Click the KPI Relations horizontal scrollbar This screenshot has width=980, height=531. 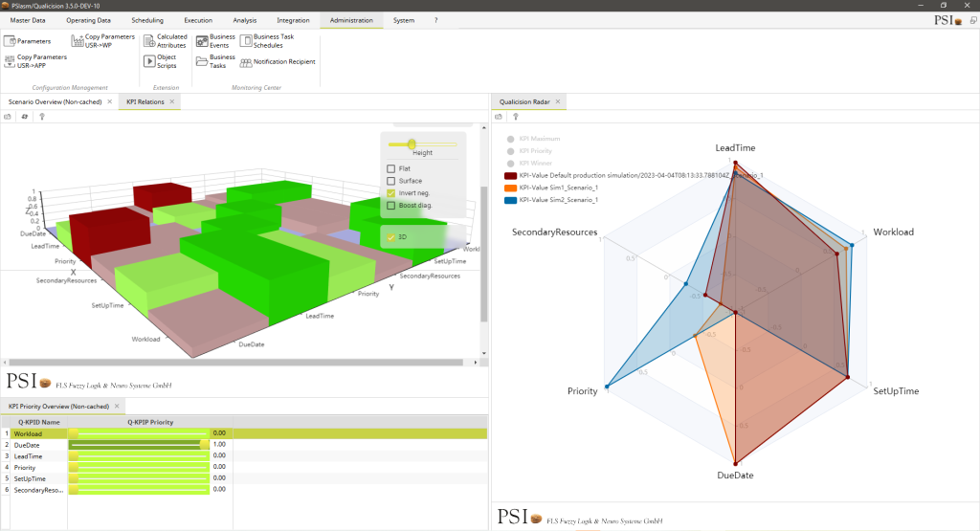[235, 363]
